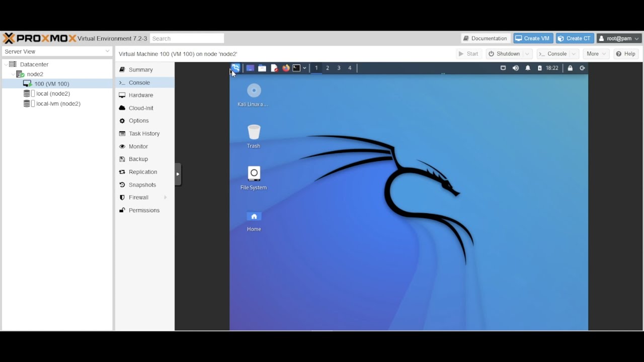Select Datacenter in the resource tree
Image resolution: width=644 pixels, height=362 pixels.
34,64
